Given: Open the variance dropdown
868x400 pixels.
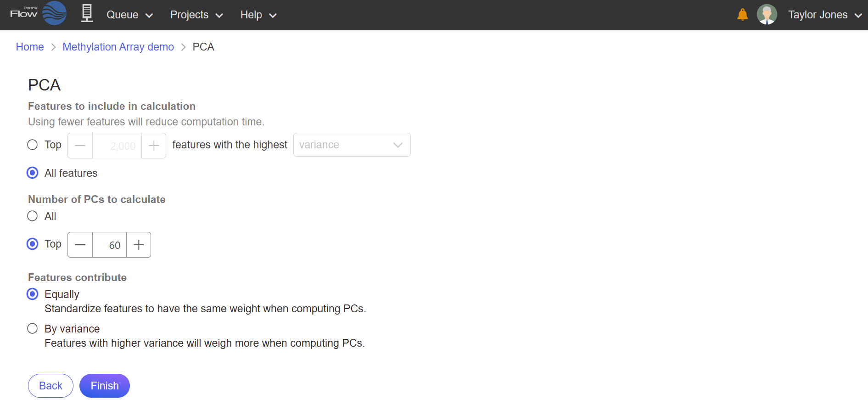Looking at the screenshot, I should [352, 145].
